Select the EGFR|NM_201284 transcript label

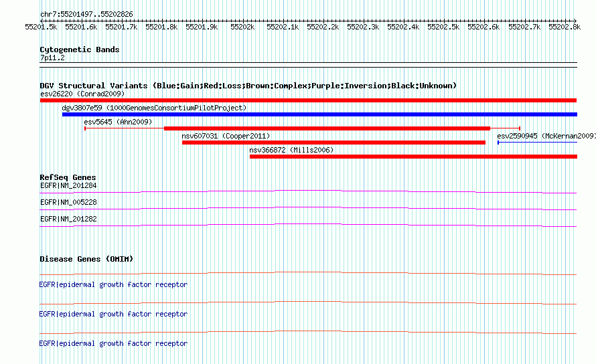pyautogui.click(x=68, y=186)
